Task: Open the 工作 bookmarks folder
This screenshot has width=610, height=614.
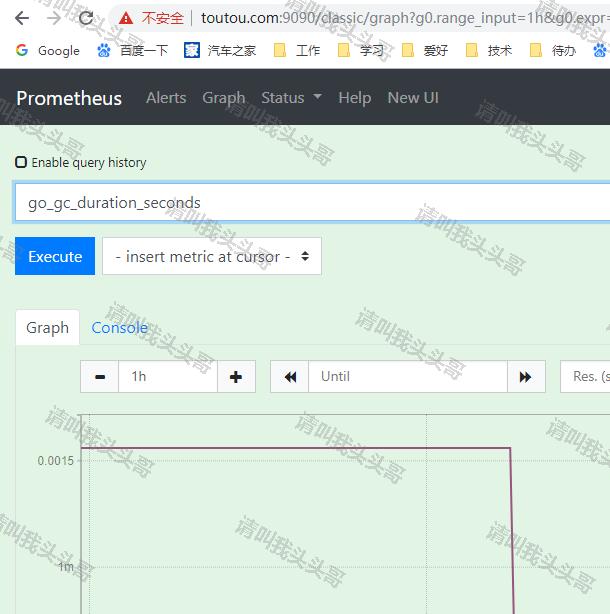Action: coord(297,51)
